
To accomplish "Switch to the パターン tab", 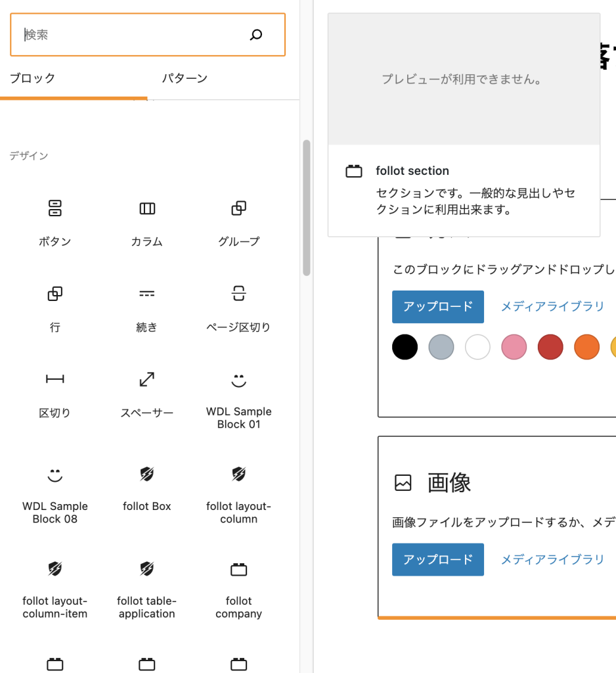I will 185,78.
